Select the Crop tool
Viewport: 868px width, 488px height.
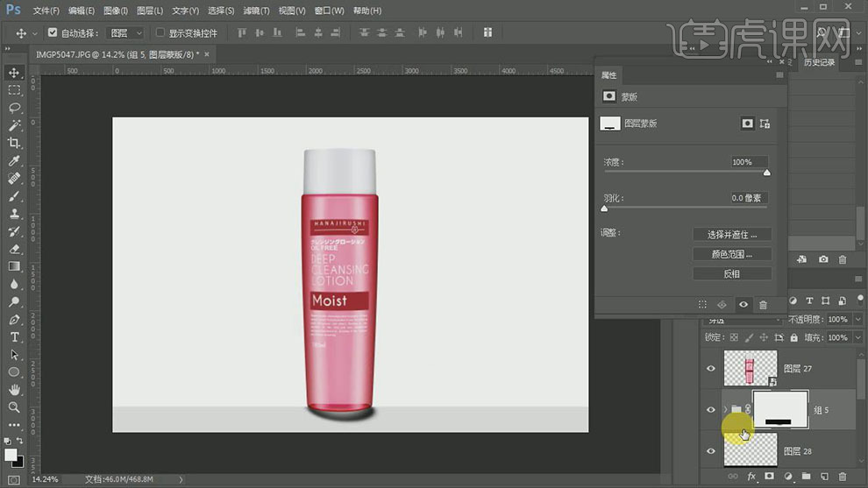pos(15,143)
